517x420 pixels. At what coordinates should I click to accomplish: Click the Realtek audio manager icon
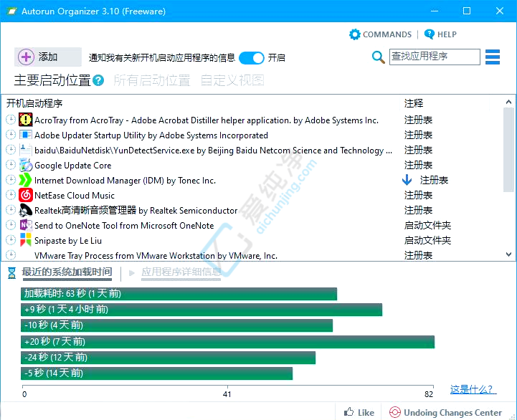pos(25,210)
